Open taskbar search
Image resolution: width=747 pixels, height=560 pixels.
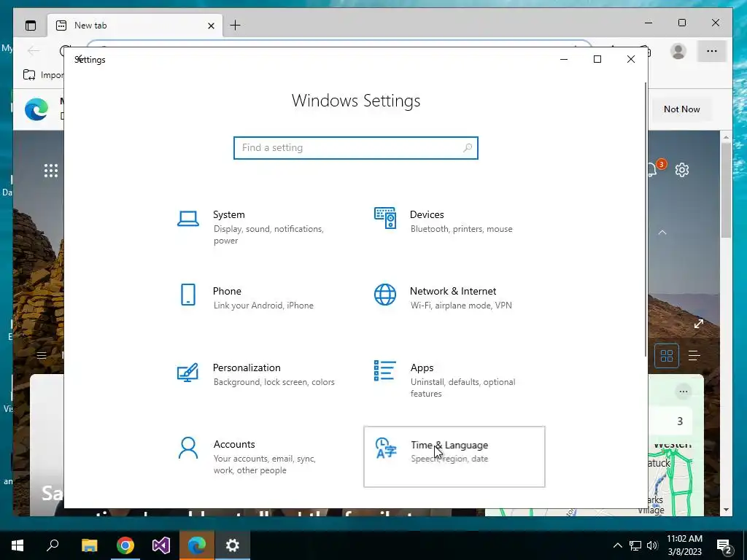point(53,545)
